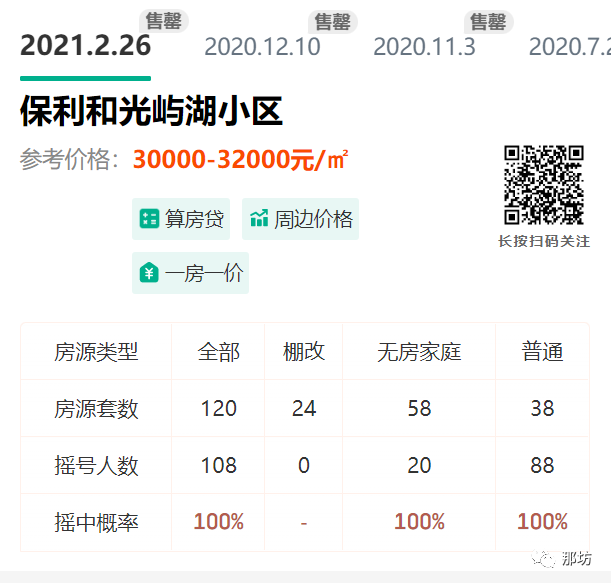Open the 算房贷 mortgage calculator button

point(181,219)
